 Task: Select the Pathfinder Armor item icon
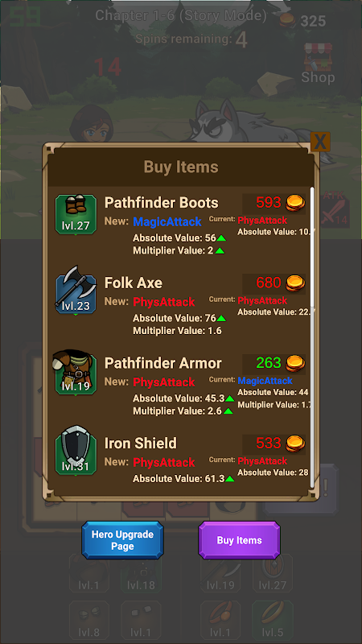click(x=75, y=373)
